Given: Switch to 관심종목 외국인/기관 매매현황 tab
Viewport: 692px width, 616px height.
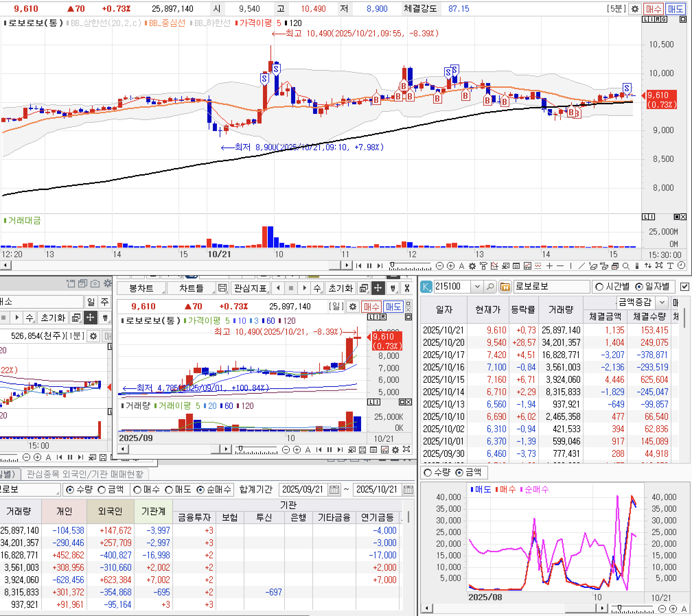Looking at the screenshot, I should click(x=85, y=474).
